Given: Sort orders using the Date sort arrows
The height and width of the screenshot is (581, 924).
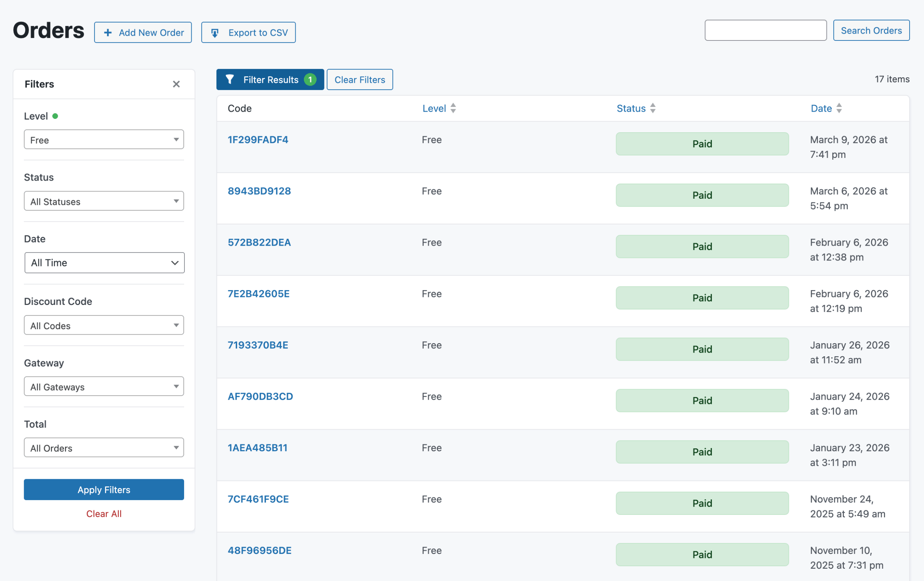Looking at the screenshot, I should 839,108.
